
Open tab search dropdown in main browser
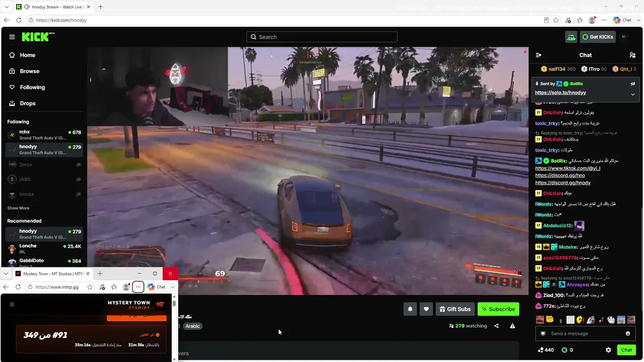7,7
